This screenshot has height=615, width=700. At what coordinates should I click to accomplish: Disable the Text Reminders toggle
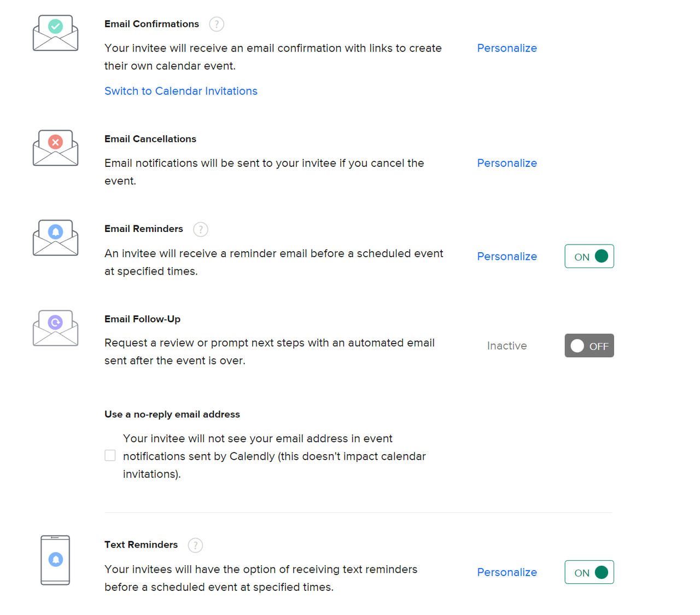(589, 572)
